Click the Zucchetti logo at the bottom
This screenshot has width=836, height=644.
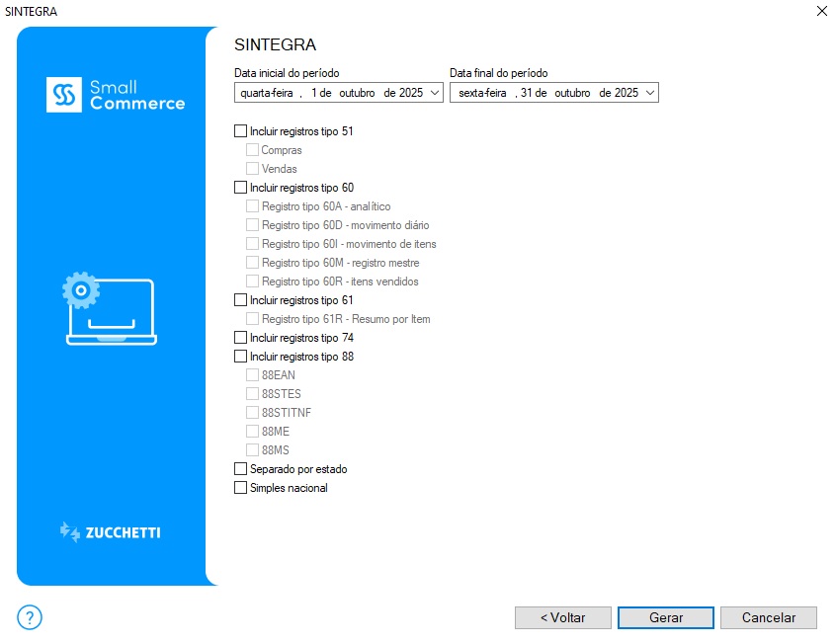110,532
